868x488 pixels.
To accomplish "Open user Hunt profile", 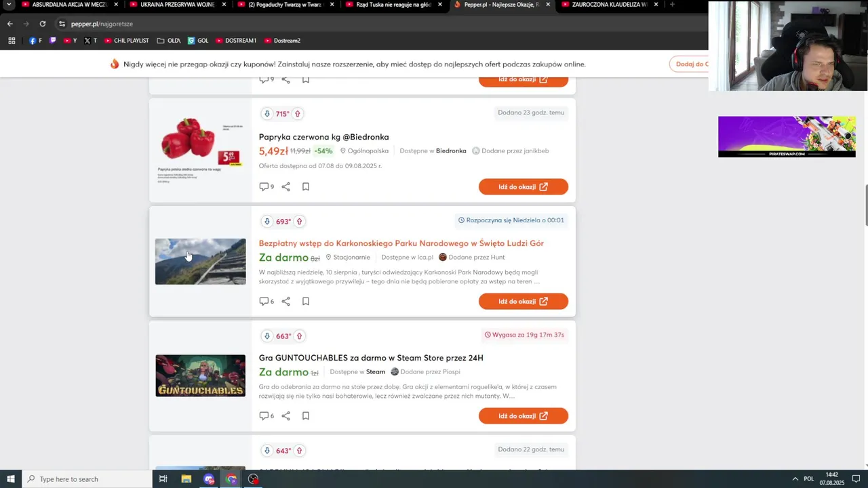I will (x=472, y=258).
